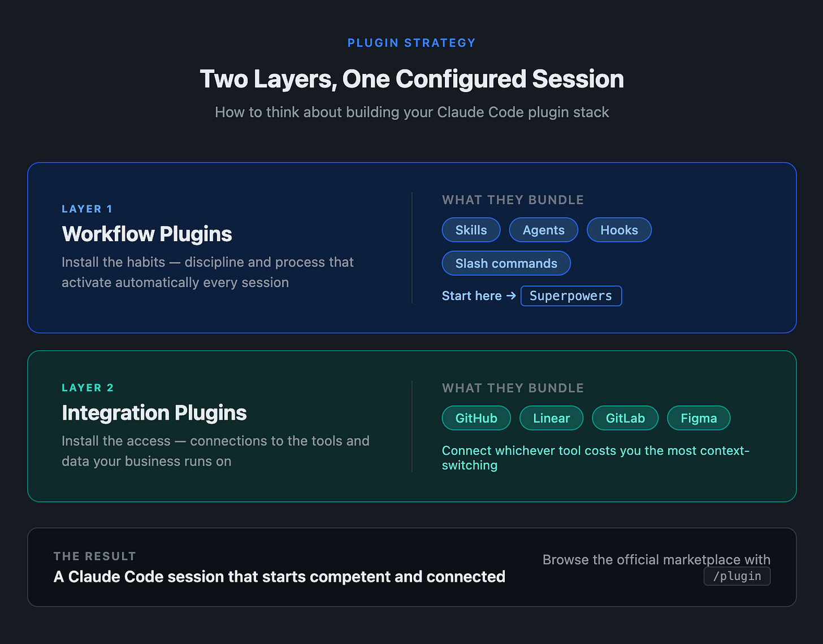Click WHAT THEY BUNDLE label in Layer 1

[513, 200]
